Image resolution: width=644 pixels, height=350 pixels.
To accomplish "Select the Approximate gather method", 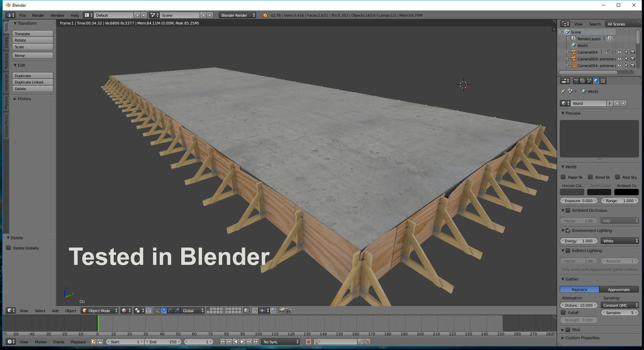I will pos(619,289).
